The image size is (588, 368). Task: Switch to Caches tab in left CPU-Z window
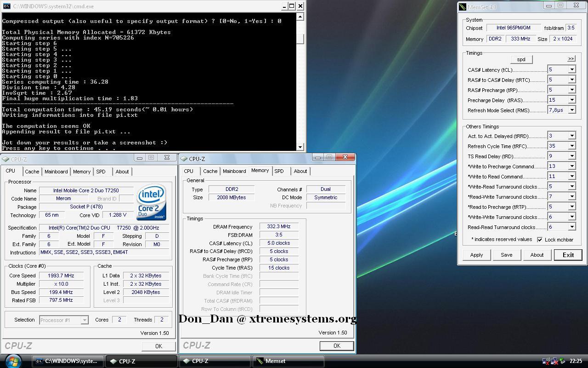[32, 172]
